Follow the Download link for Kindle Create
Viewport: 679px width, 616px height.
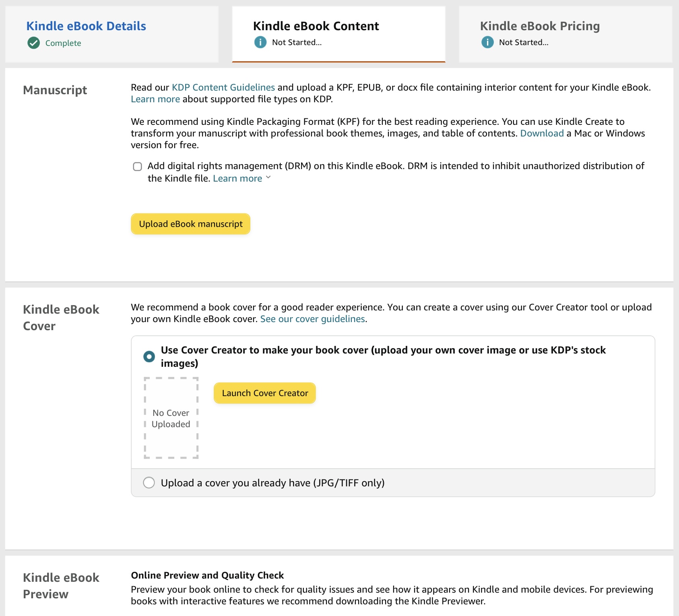coord(542,133)
